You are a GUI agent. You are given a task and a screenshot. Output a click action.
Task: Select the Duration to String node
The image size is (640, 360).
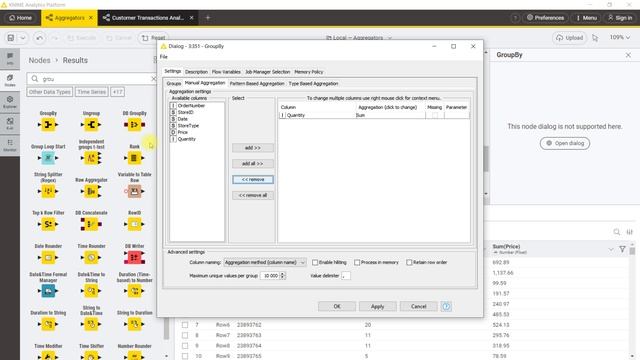pos(48,324)
